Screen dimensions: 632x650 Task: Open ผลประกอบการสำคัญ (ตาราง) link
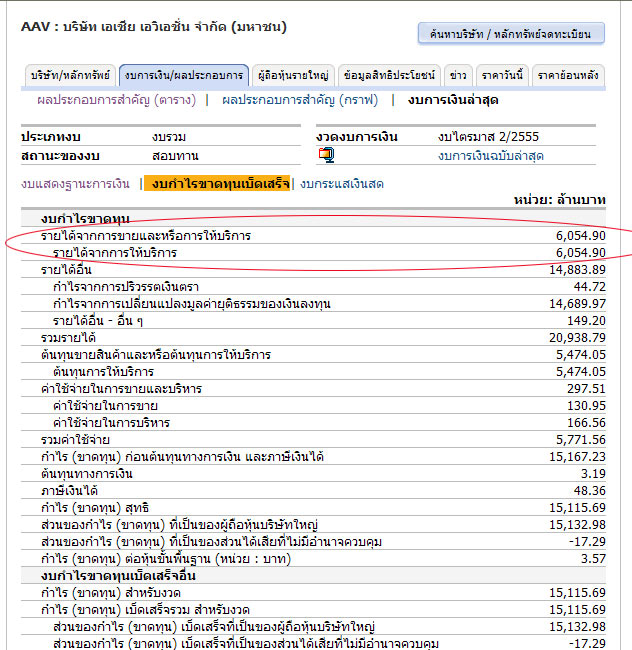pyautogui.click(x=115, y=100)
